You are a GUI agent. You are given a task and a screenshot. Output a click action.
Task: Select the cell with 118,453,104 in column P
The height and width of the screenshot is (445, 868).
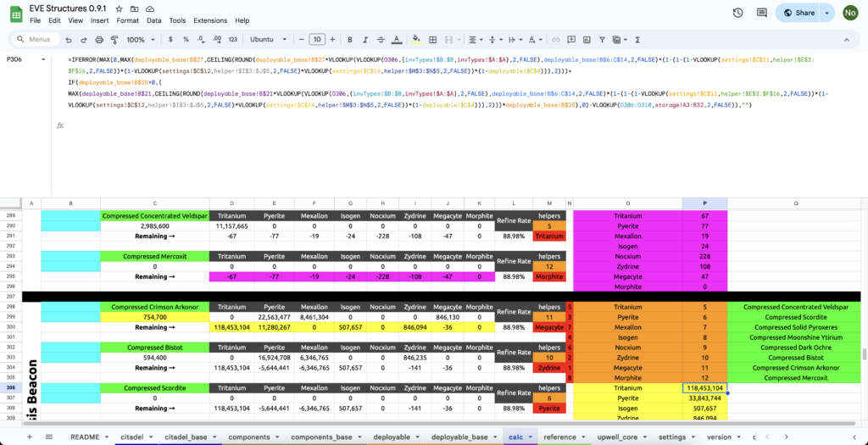[x=704, y=388]
